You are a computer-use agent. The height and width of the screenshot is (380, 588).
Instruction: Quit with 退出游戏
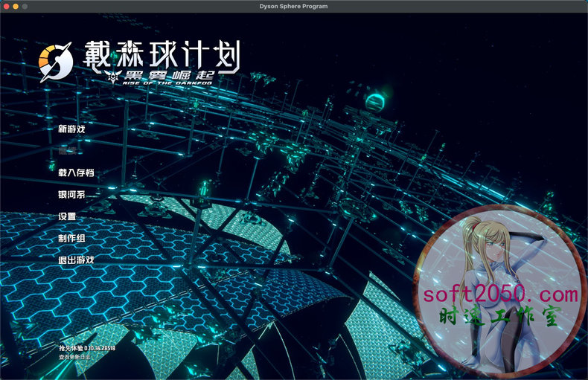[x=76, y=260]
